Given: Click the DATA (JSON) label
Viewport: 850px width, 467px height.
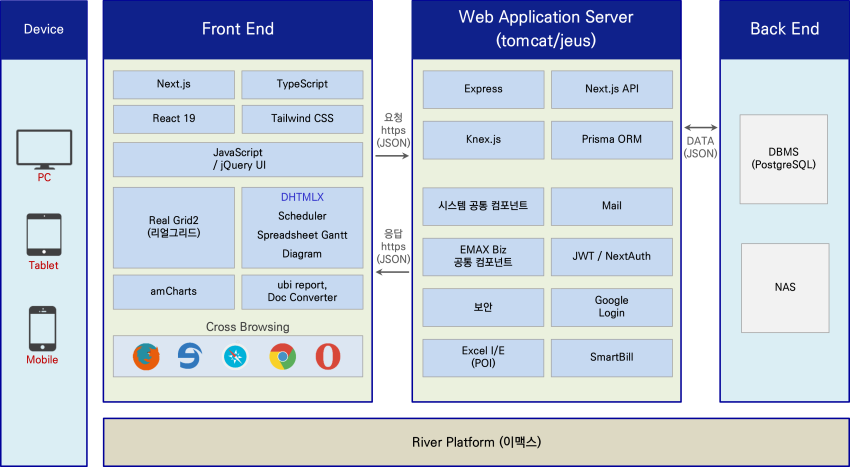Looking at the screenshot, I should click(x=700, y=147).
